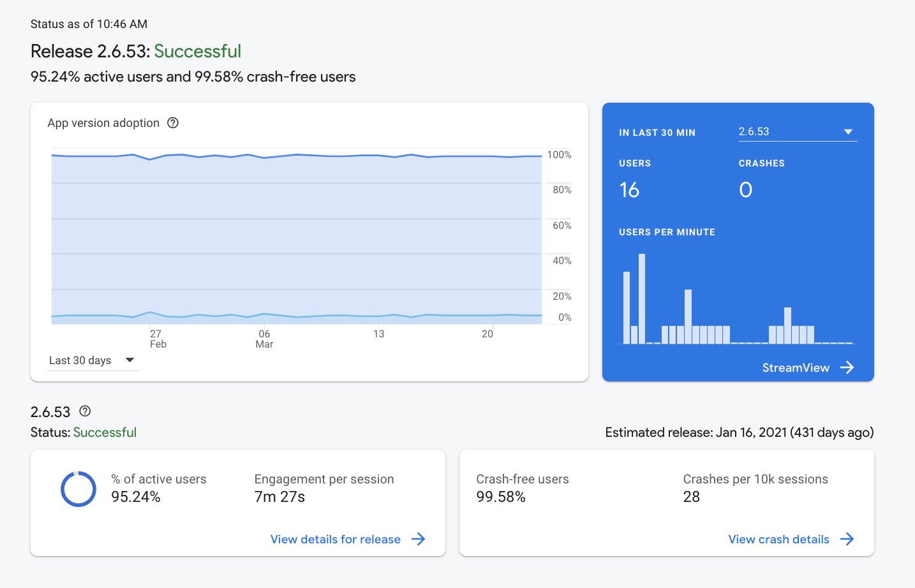The height and width of the screenshot is (588, 915).
Task: Click the adoption chart near the Mar 06 label
Action: pos(264,236)
